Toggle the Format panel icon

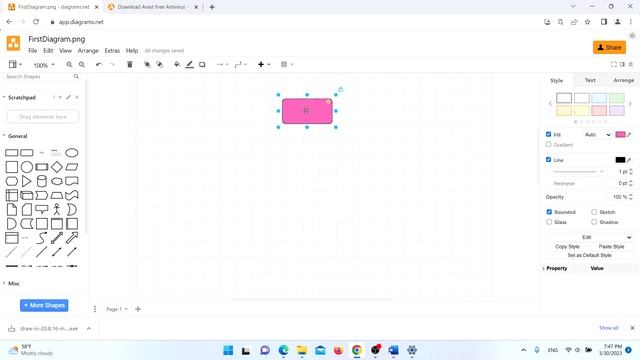pos(622,64)
